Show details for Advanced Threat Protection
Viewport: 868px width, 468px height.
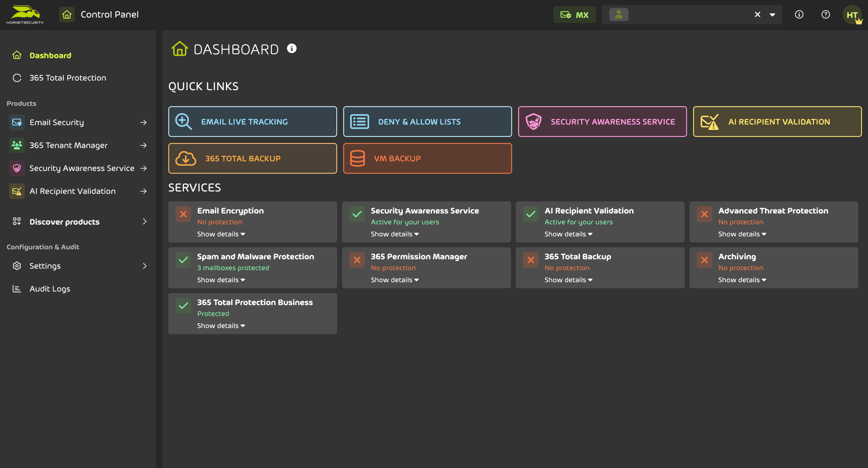[742, 234]
